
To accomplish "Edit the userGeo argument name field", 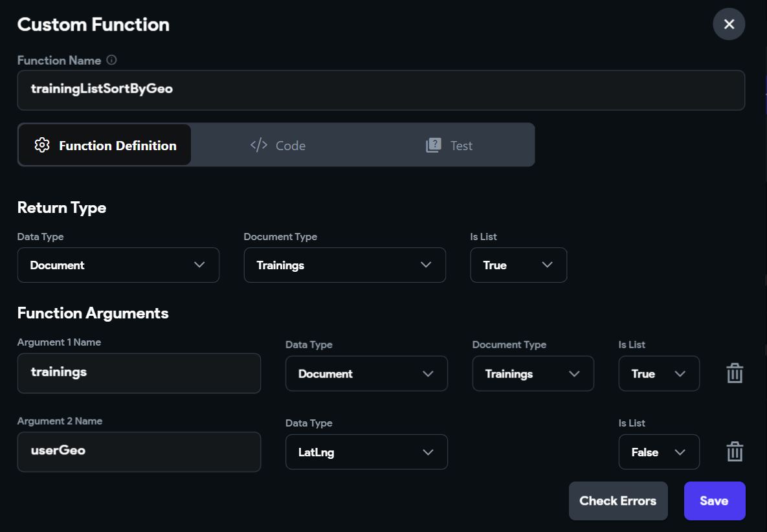I will tap(139, 452).
